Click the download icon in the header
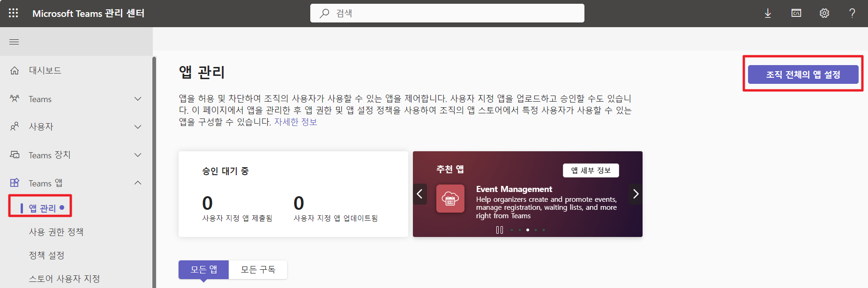The width and height of the screenshot is (868, 288). click(x=768, y=13)
